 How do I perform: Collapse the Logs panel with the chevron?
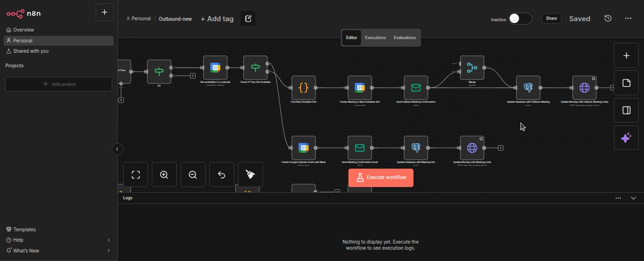click(634, 198)
